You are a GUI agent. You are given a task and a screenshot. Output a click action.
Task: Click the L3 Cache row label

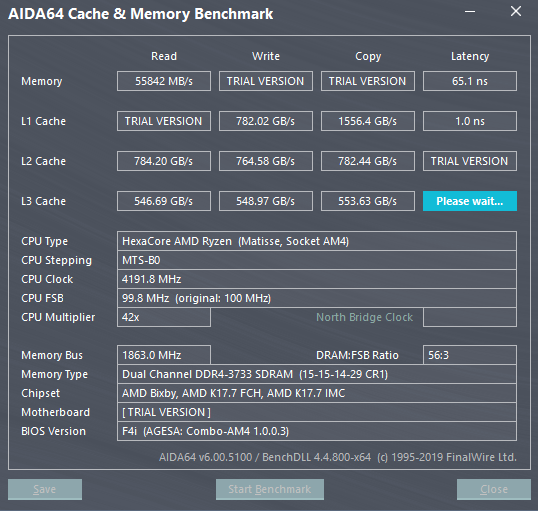pos(43,201)
